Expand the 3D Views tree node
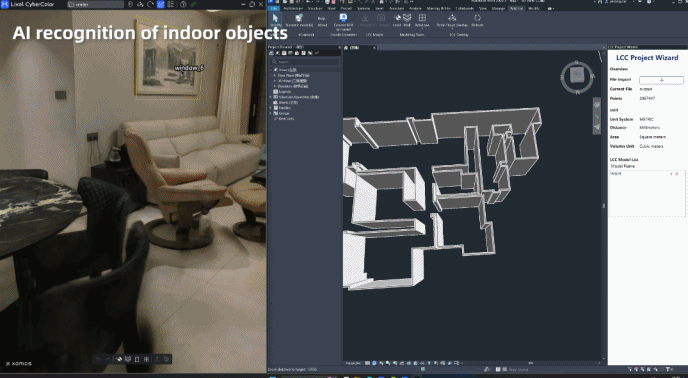Viewport: 688px width, 378px height. point(275,81)
